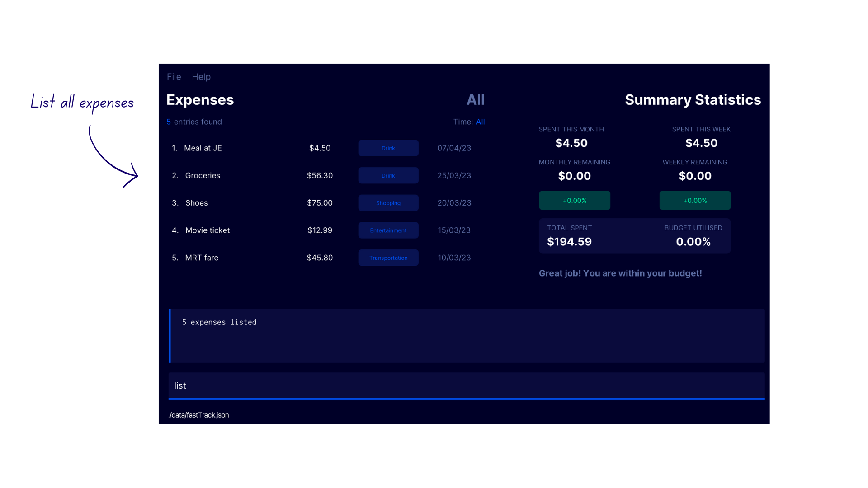Click the Drink category tag on Groceries
This screenshot has width=868, height=488.
[x=388, y=176]
